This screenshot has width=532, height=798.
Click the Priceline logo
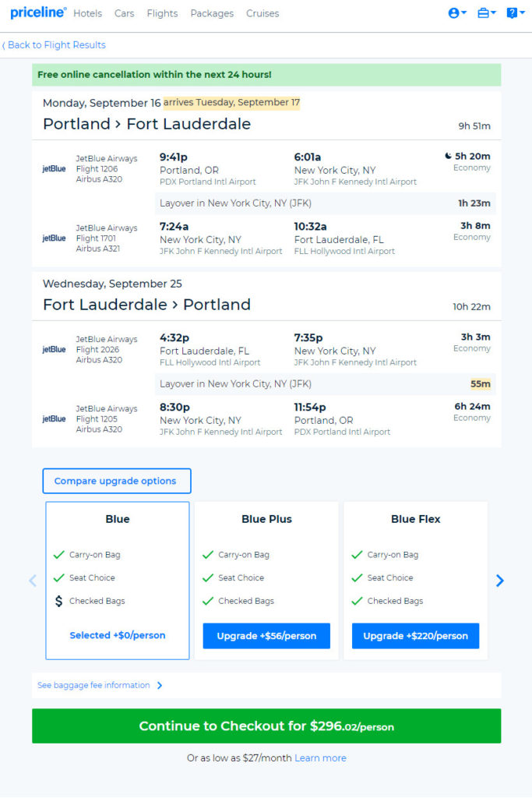pos(38,12)
